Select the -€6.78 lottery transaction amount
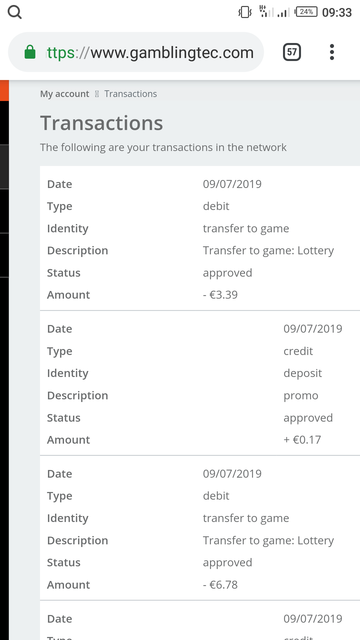Screen dimensions: 360x640 pos(220,584)
